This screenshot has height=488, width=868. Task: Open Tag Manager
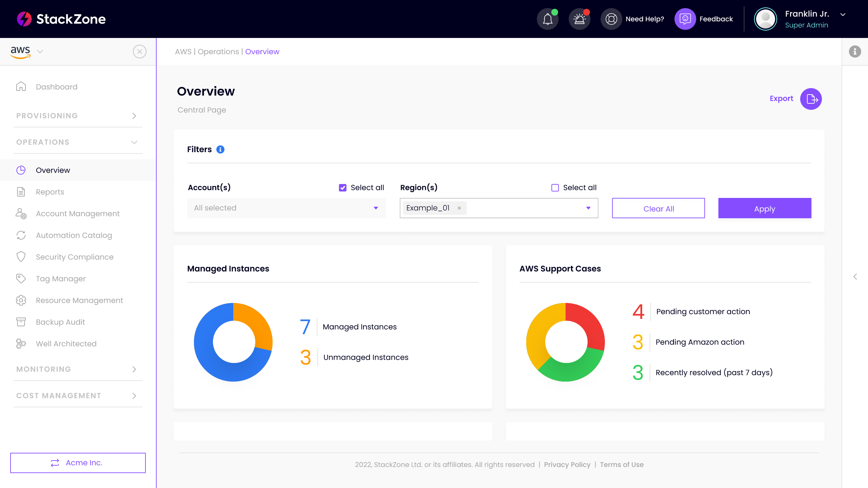click(78, 279)
